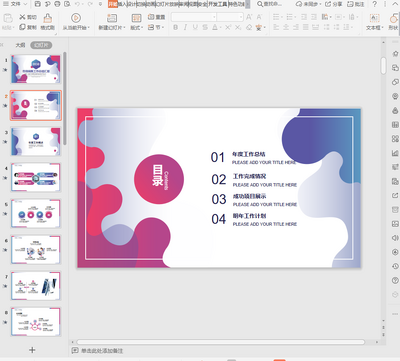Image resolution: width=400 pixels, height=361 pixels.
Task: Click the Redo arrow icon
Action: pos(90,4)
